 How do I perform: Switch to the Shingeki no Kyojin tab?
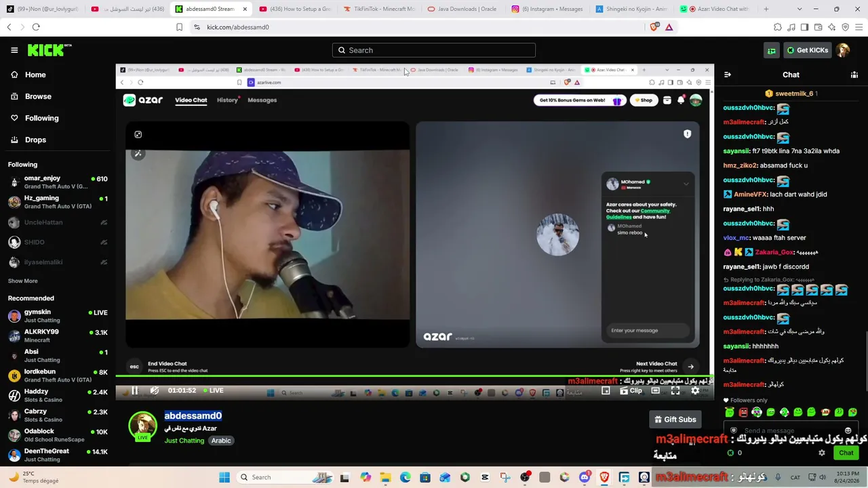click(x=630, y=9)
